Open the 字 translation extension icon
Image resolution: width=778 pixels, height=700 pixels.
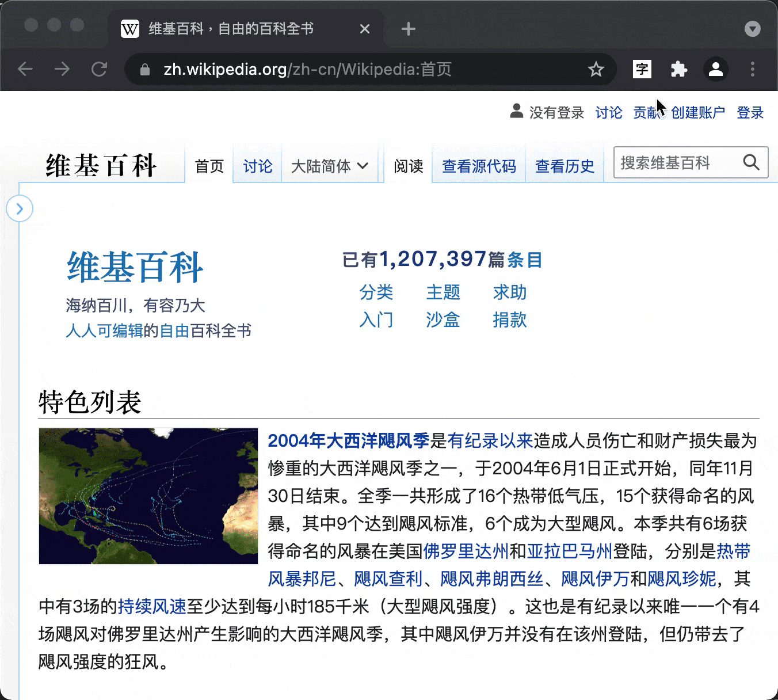642,70
